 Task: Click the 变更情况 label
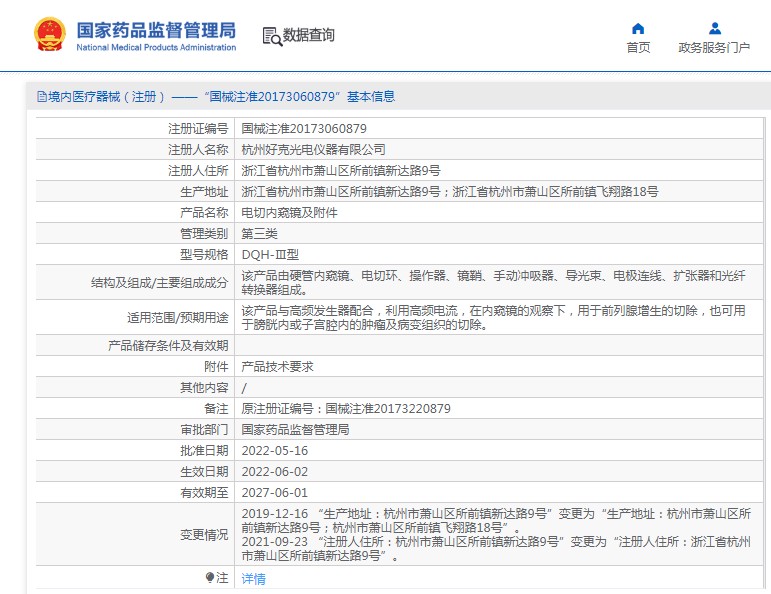[x=204, y=535]
